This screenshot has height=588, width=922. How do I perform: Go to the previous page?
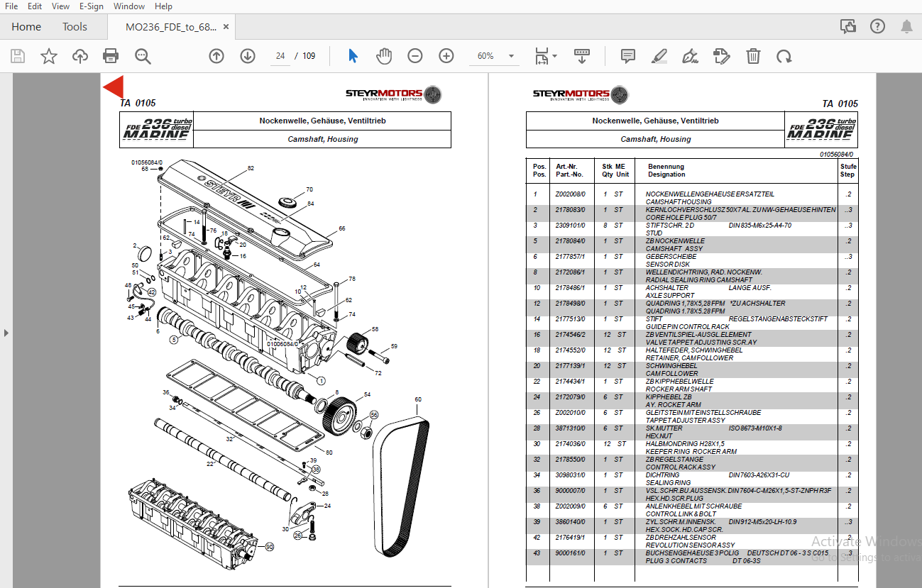(216, 56)
